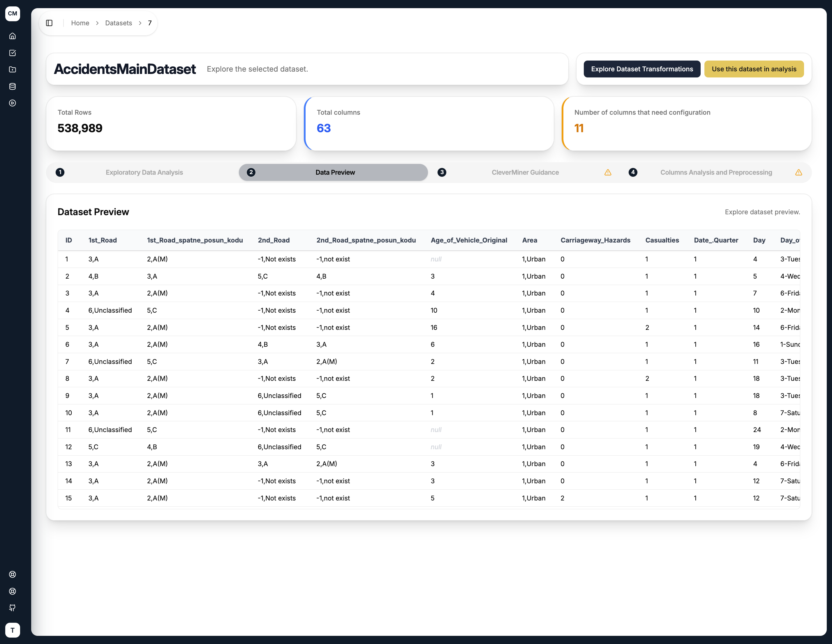Click Casualties value 2 in row 8
This screenshot has height=644, width=832.
647,379
